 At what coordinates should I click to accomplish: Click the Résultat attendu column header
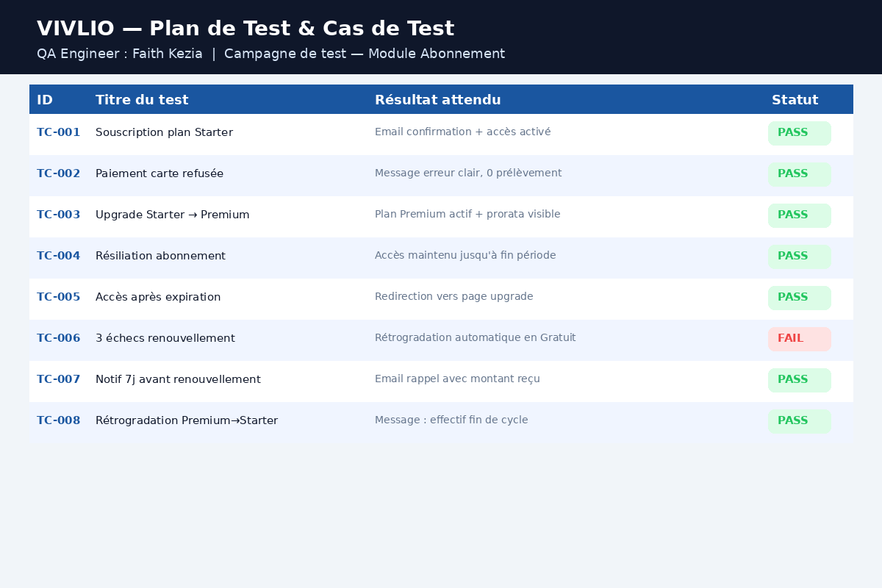point(438,100)
